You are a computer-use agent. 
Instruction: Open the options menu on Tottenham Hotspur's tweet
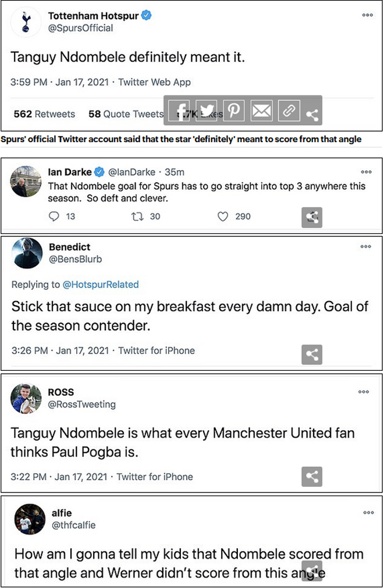click(367, 14)
